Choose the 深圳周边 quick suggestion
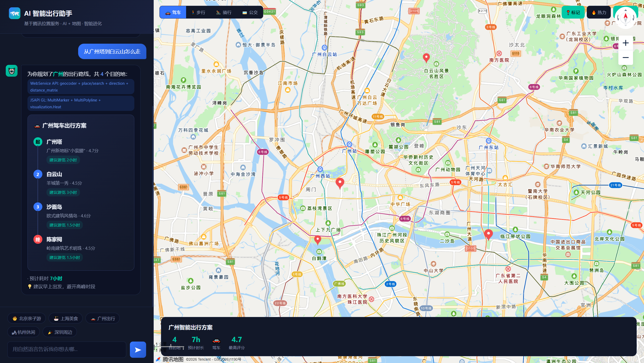The image size is (644, 363). click(60, 332)
